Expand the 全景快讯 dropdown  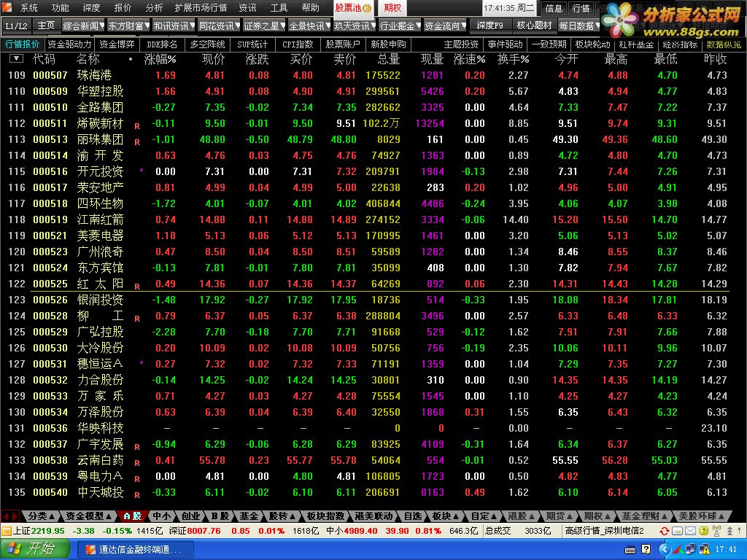pyautogui.click(x=328, y=26)
